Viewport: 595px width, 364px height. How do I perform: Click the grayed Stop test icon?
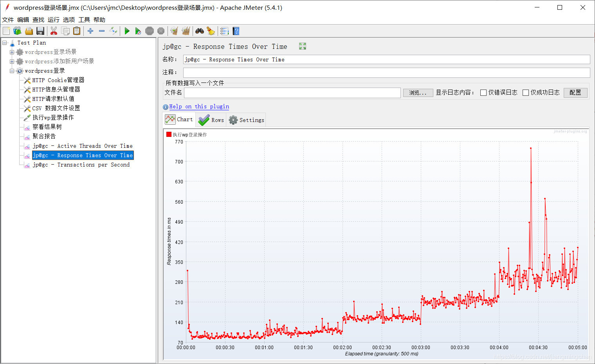(150, 31)
